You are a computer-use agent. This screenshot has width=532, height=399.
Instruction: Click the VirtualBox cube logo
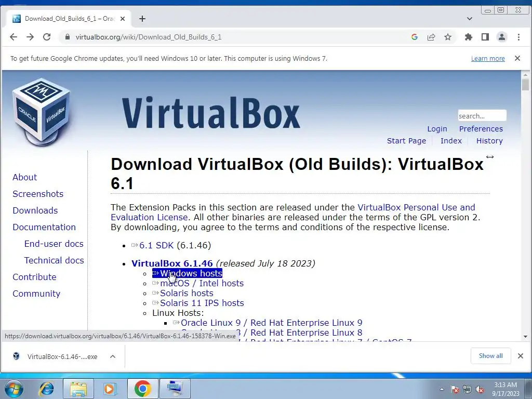[42, 111]
